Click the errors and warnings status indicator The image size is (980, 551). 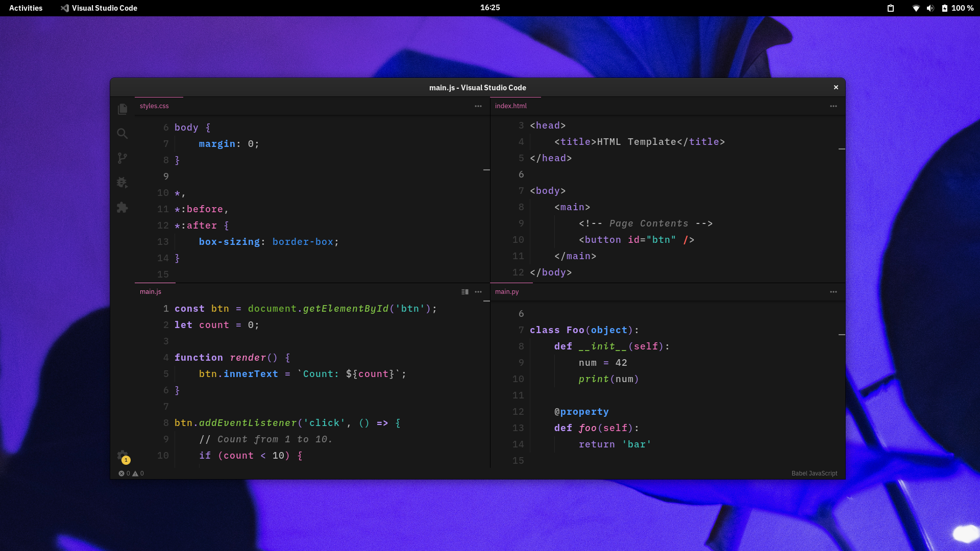coord(131,473)
